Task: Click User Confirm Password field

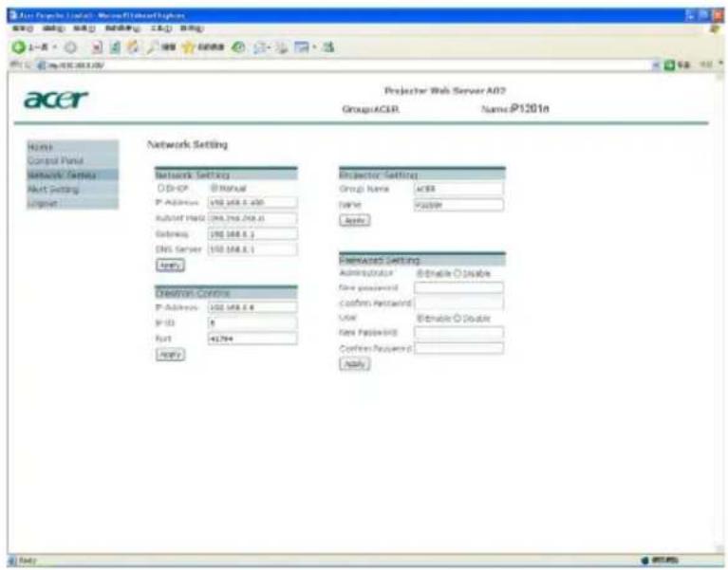Action: click(458, 348)
